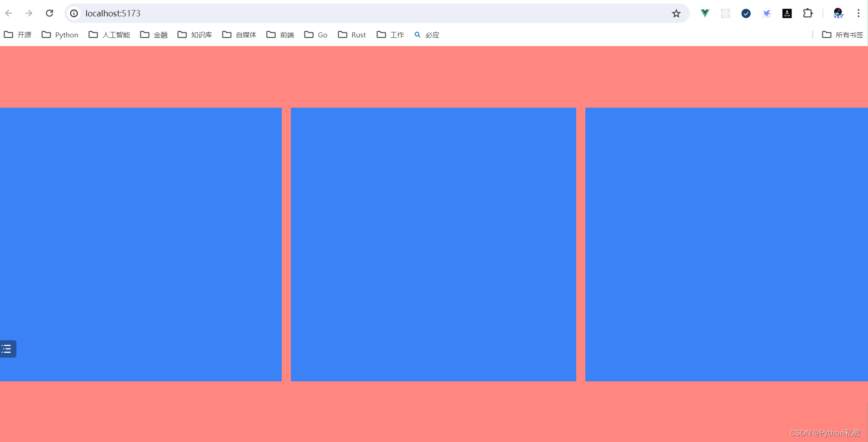Open the Python bookmark folder
This screenshot has width=868, height=442.
point(60,35)
